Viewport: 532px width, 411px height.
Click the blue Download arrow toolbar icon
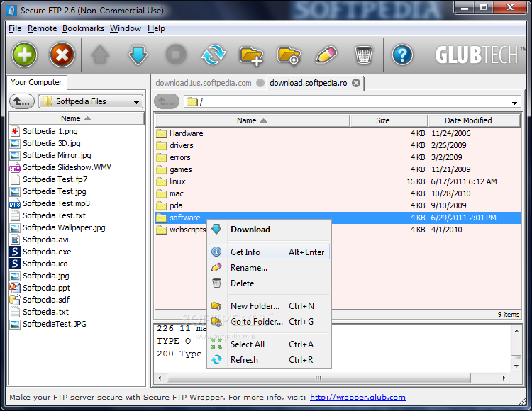pyautogui.click(x=138, y=55)
